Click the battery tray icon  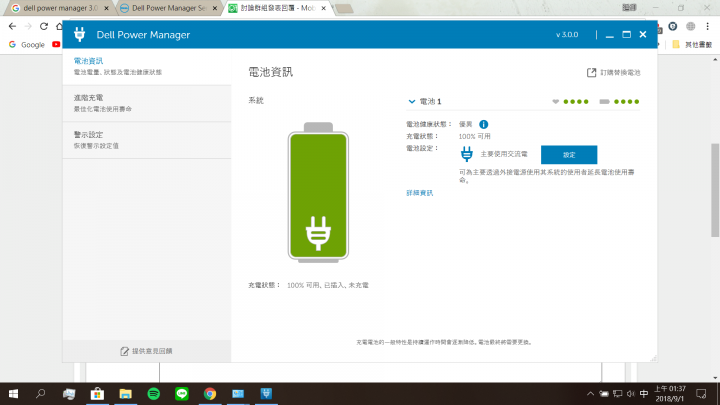point(604,394)
